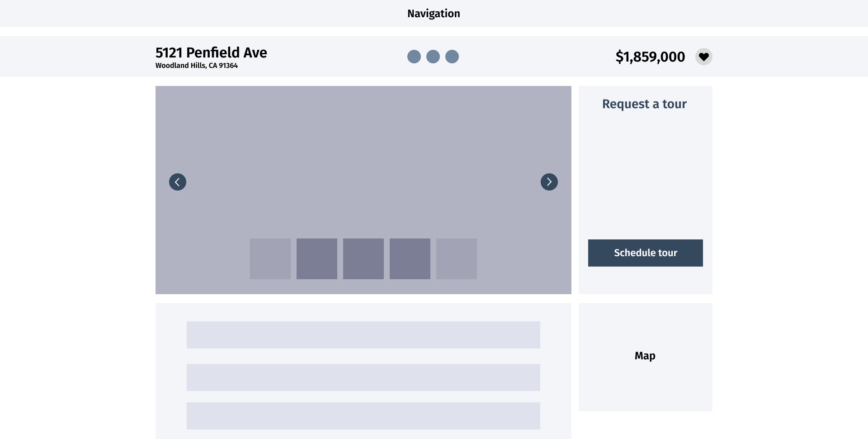Image resolution: width=868 pixels, height=439 pixels.
Task: Click the first circular dot in header
Action: tap(414, 57)
